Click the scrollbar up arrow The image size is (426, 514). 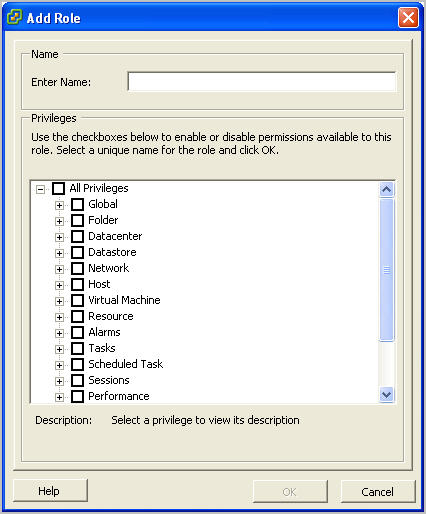pyautogui.click(x=387, y=190)
